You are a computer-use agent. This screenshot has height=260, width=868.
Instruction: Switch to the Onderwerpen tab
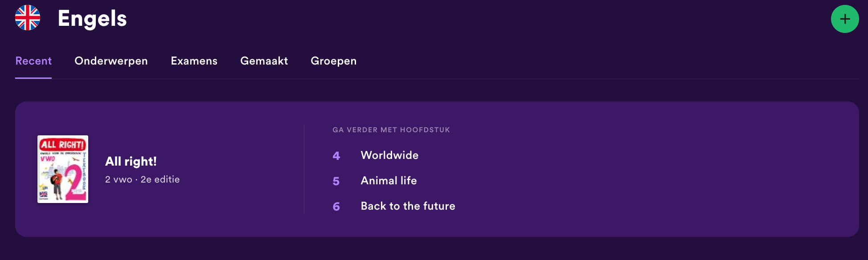(111, 61)
